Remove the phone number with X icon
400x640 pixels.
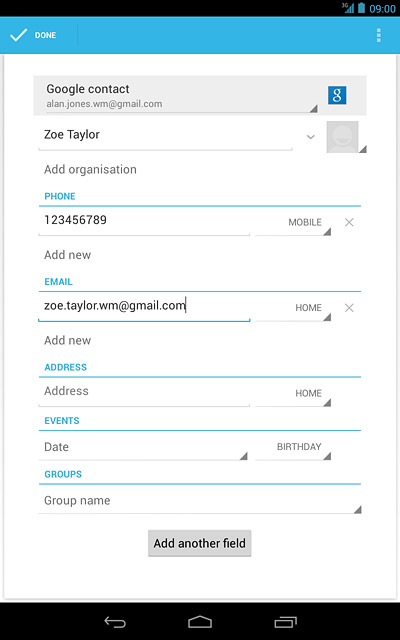click(x=349, y=222)
